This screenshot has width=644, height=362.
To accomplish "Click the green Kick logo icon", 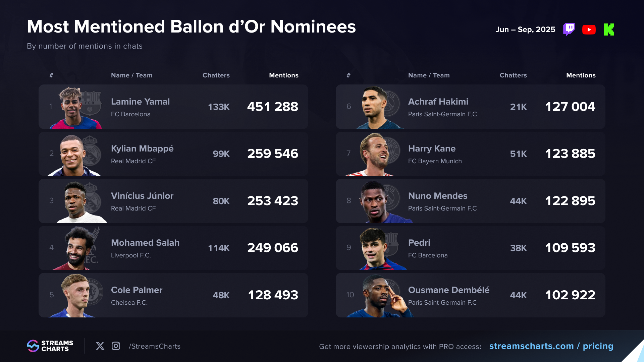I will pos(609,29).
